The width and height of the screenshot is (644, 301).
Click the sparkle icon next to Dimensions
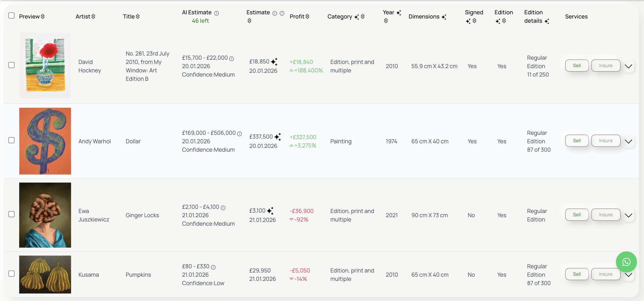pyautogui.click(x=444, y=17)
